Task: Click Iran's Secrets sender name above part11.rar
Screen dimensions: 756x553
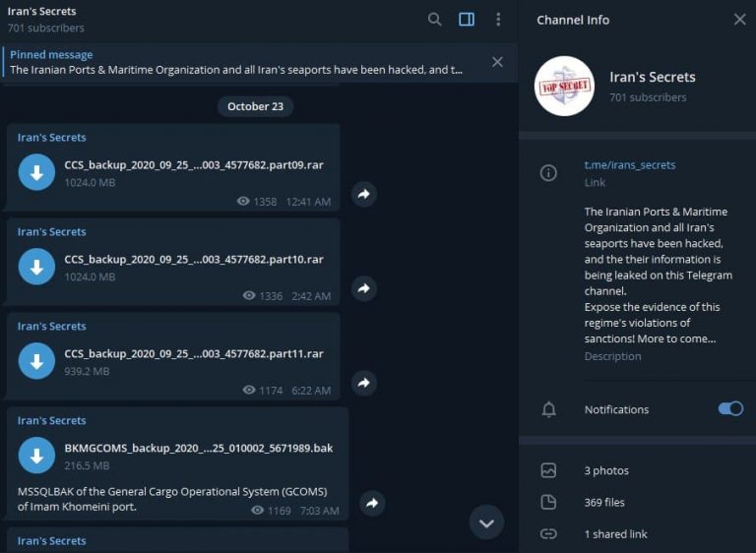Action: click(x=51, y=327)
